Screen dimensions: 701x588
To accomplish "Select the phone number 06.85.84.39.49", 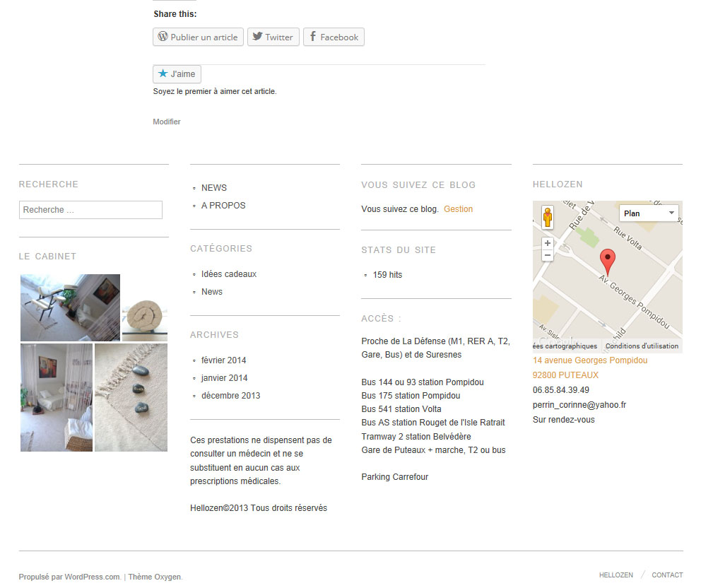I will (x=561, y=390).
